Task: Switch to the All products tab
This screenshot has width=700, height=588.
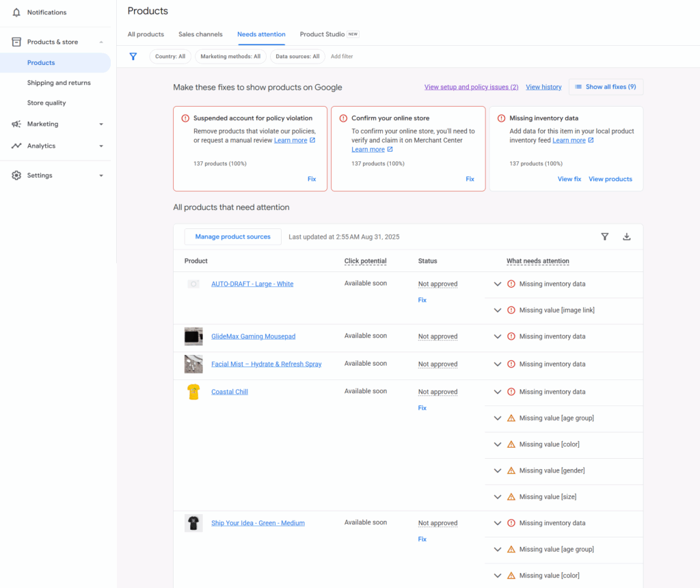Action: pyautogui.click(x=146, y=34)
